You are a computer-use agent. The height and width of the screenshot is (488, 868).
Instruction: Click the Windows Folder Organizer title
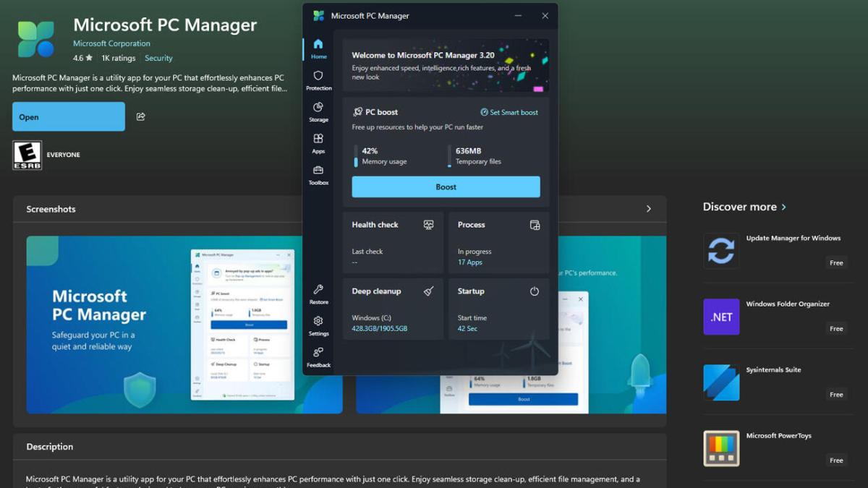(788, 304)
